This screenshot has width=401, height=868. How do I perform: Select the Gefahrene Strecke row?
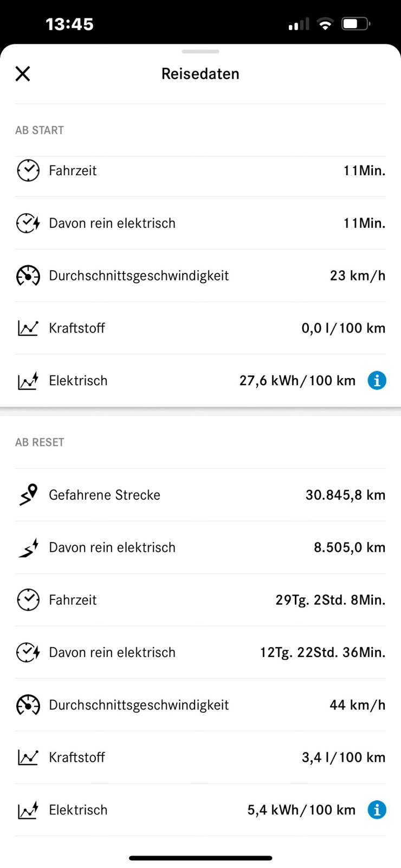200,495
